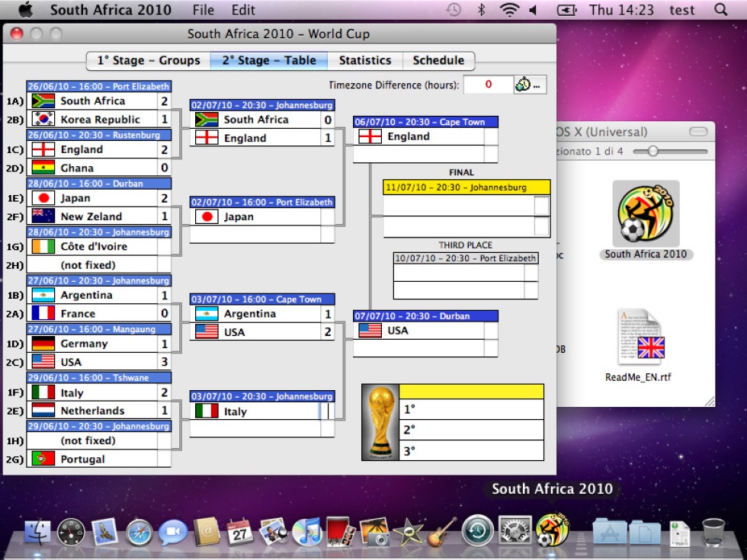Click the Spotlight magnifier in menu bar
The width and height of the screenshot is (747, 560).
pos(721,9)
